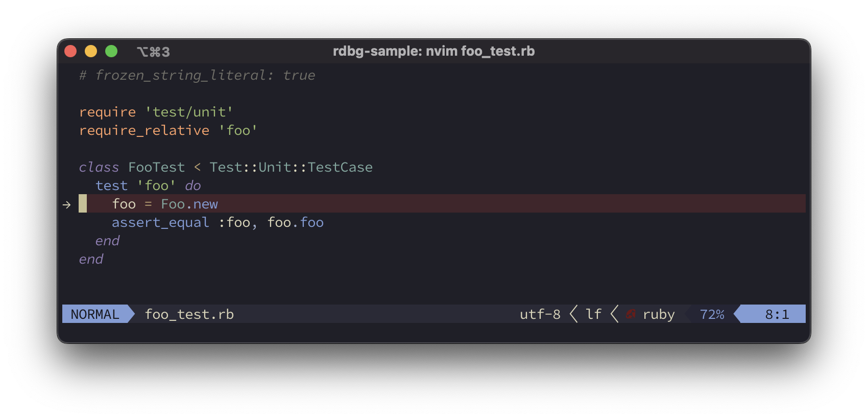Click the utf-8 encoding segment
Viewport: 868px width, 419px height.
[x=540, y=314]
